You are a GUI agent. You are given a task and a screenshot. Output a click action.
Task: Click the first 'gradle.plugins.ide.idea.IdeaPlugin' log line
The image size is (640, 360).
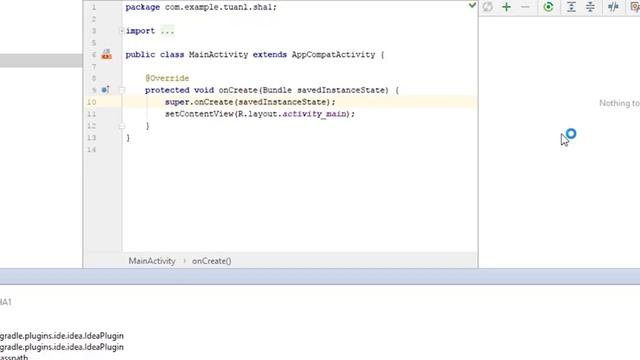62,336
